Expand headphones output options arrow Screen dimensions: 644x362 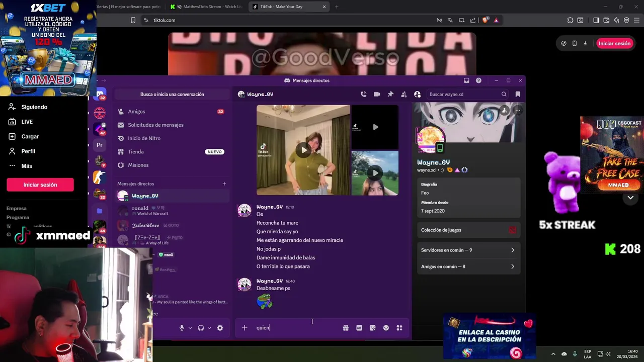coord(209,328)
